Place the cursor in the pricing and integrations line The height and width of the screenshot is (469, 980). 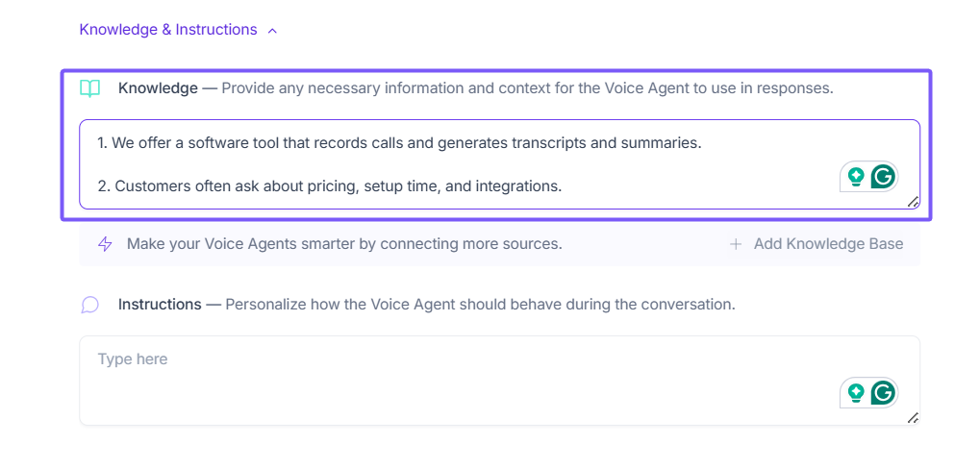[x=338, y=186]
